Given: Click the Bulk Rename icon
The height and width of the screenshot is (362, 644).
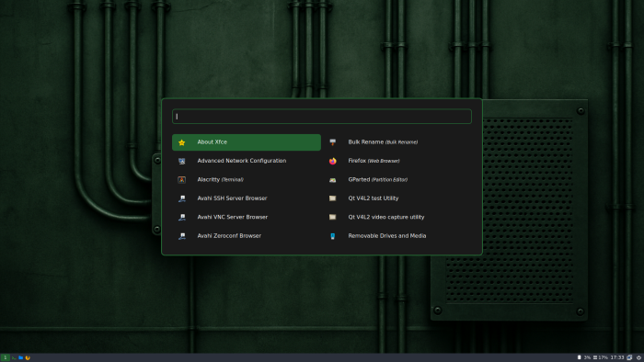Looking at the screenshot, I should coord(333,142).
